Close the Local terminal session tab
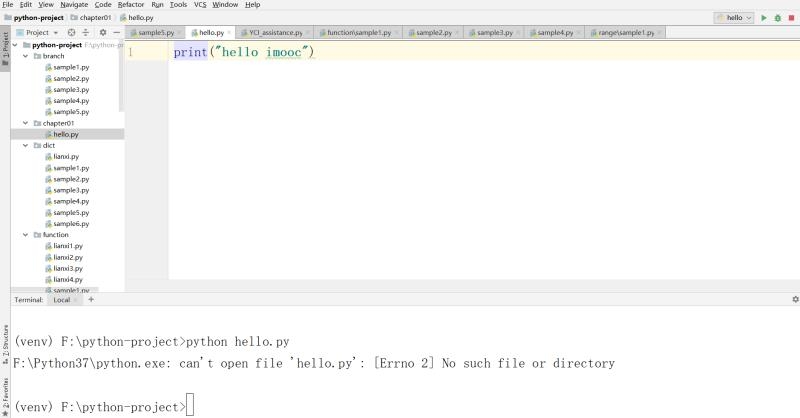 [x=76, y=300]
